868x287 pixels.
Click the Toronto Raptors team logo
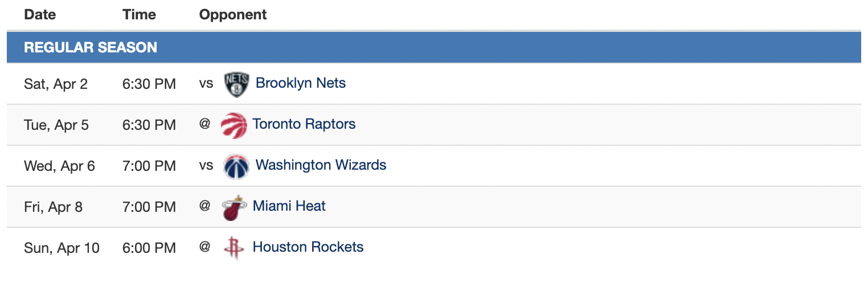(234, 125)
